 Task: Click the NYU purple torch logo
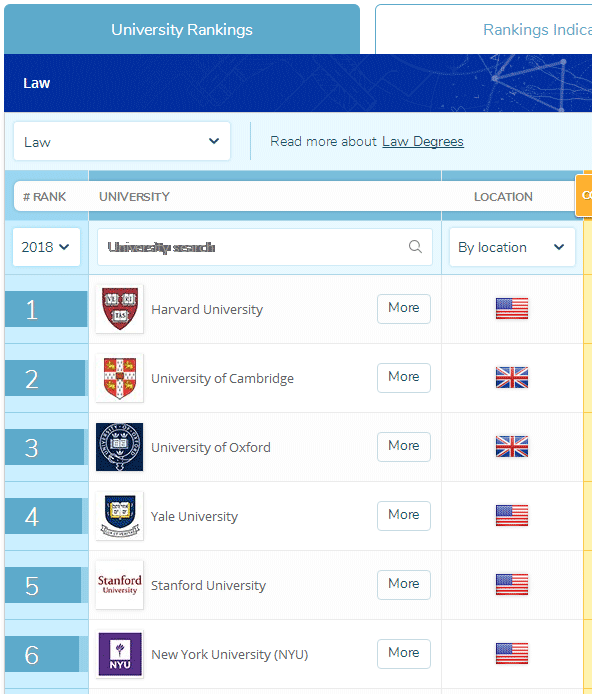[x=119, y=654]
